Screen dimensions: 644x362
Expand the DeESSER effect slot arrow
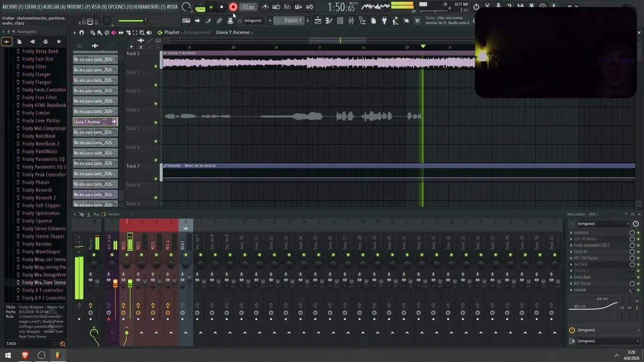571,264
